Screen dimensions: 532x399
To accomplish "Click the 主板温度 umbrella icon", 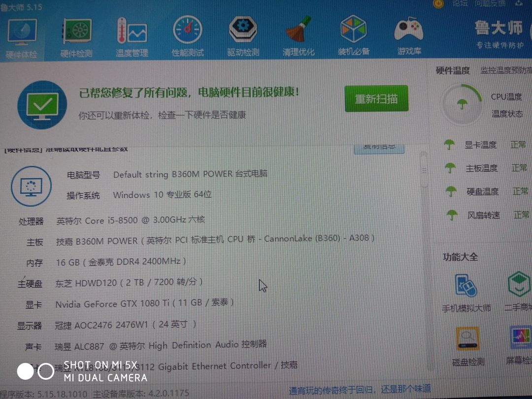I will tap(450, 168).
